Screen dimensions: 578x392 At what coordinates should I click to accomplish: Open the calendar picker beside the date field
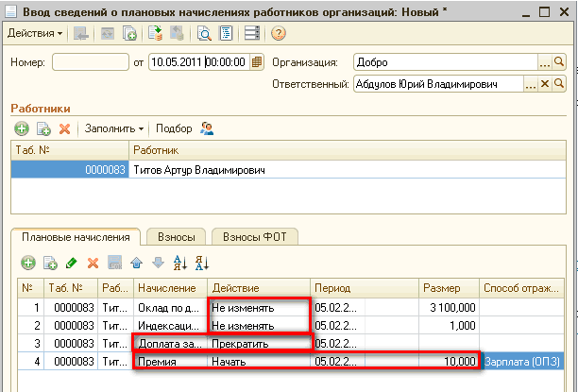coord(257,62)
